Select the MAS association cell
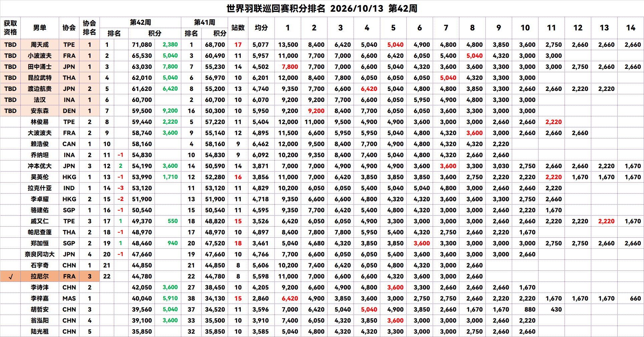The height and width of the screenshot is (337, 644). coord(69,298)
